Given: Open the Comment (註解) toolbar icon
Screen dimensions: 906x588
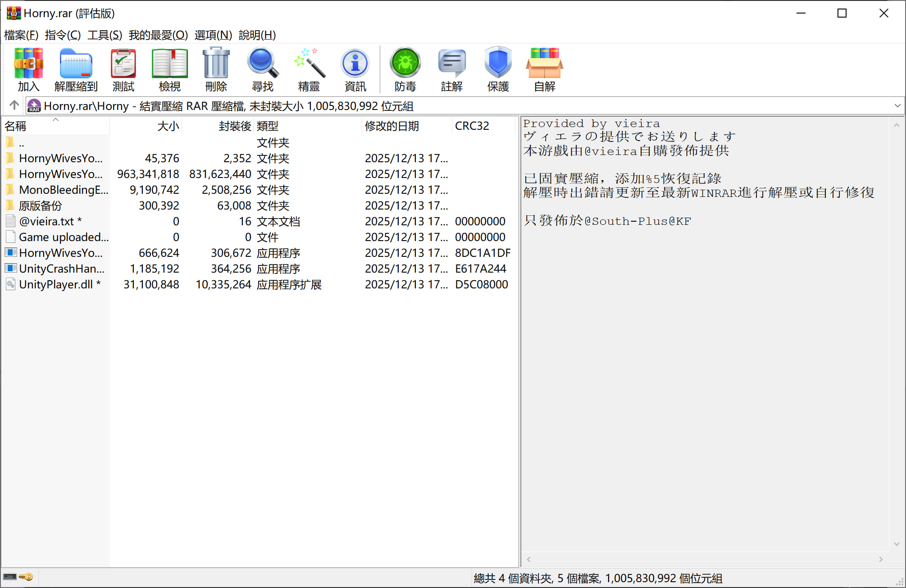Looking at the screenshot, I should tap(451, 69).
